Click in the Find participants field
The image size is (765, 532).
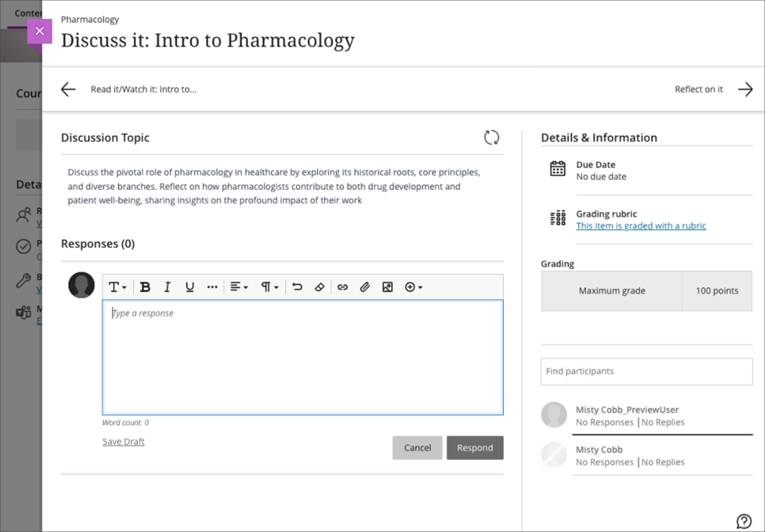pyautogui.click(x=646, y=372)
